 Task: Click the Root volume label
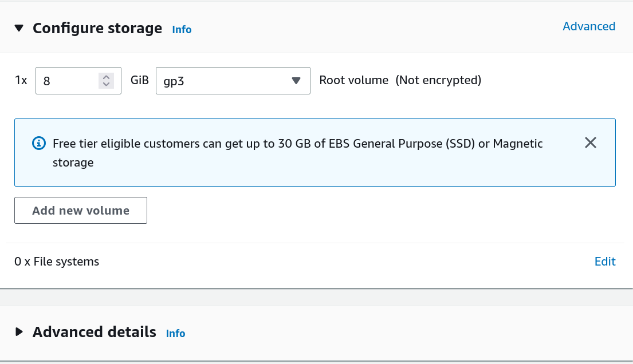coord(354,80)
